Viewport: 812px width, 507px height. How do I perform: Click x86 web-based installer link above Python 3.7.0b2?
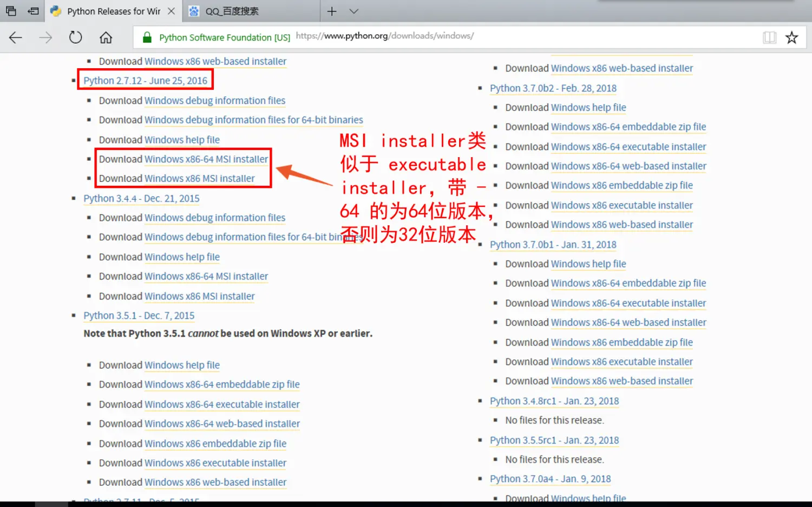[622, 69]
